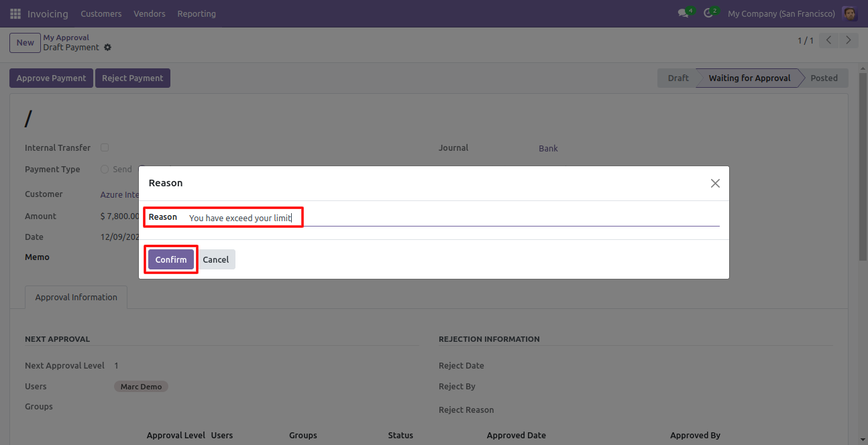
Task: Click the user avatar in top bar
Action: point(850,13)
